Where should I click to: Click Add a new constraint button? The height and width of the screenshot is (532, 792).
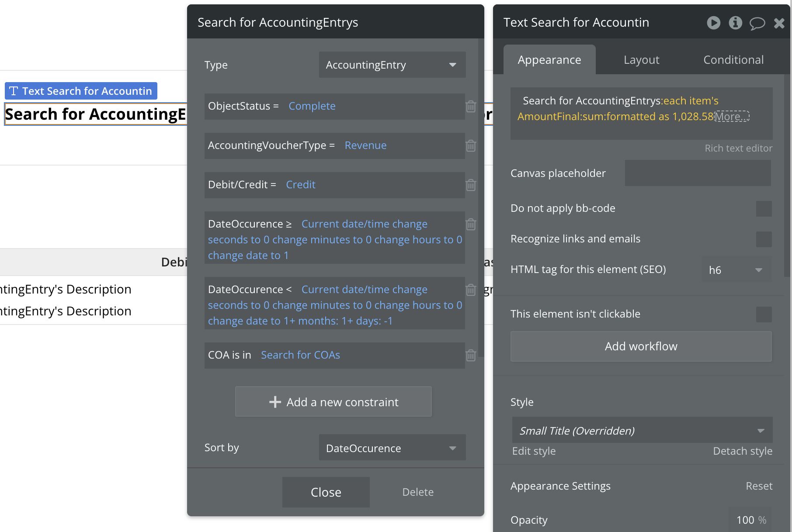pos(333,402)
